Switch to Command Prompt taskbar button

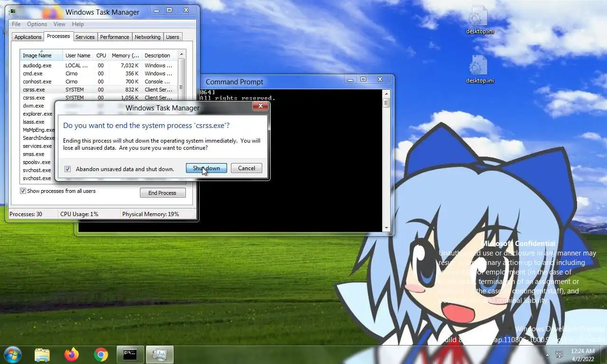tap(130, 355)
